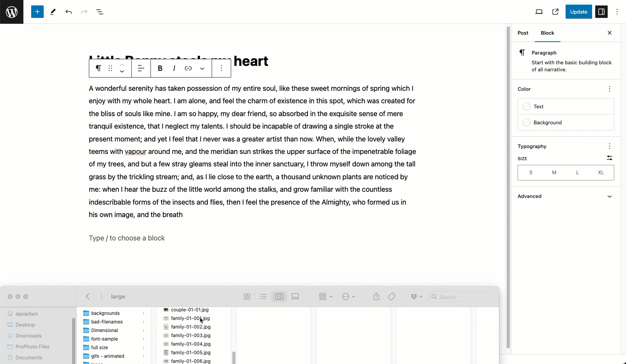Screen dimensions: 626x364
Task: Open the editor Options three-dot menu
Action: (x=617, y=12)
